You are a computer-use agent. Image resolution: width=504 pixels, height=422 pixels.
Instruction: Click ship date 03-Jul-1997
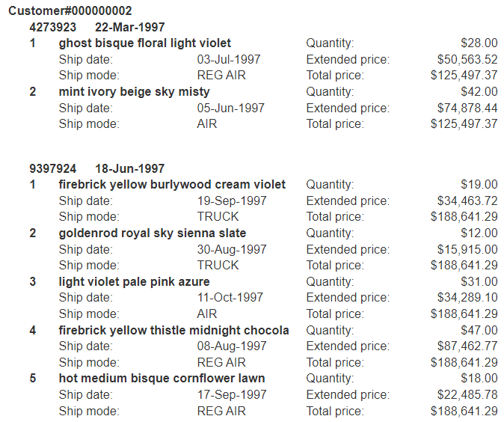click(x=229, y=59)
